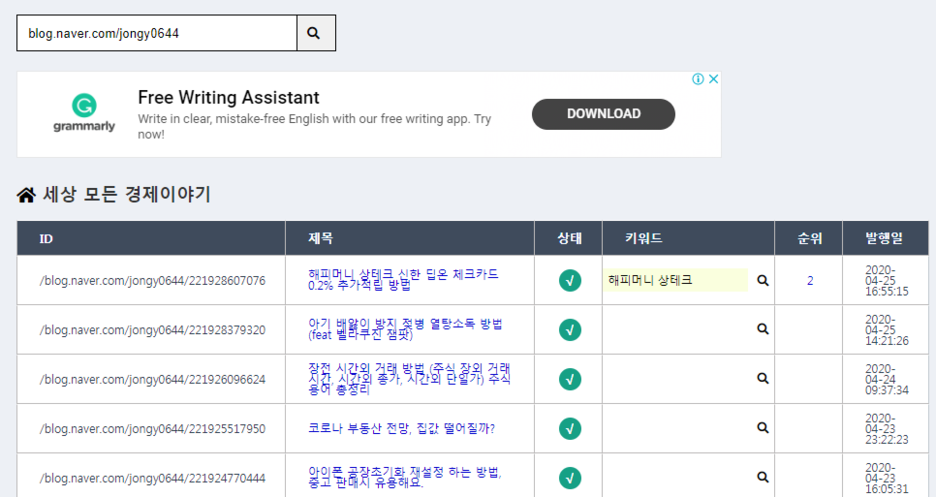Click the publish date 2020-04-25 14:21:26
Viewport: 936px width, 497px height.
pos(886,330)
